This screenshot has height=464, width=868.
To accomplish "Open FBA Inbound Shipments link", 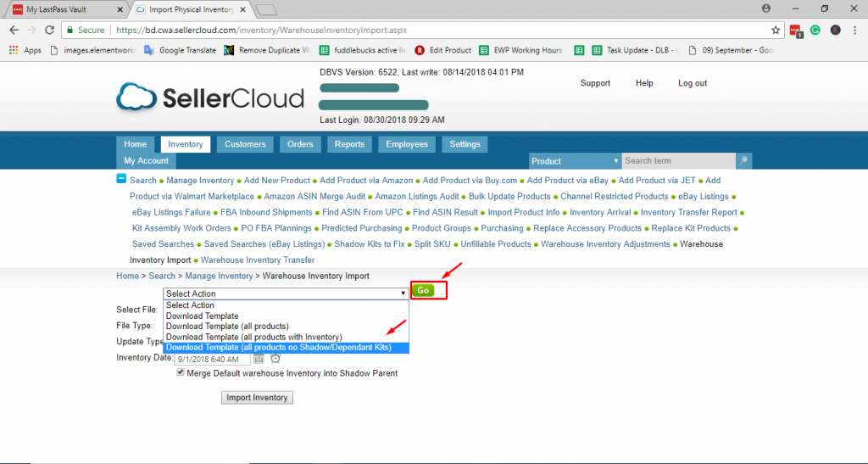I will [266, 213].
